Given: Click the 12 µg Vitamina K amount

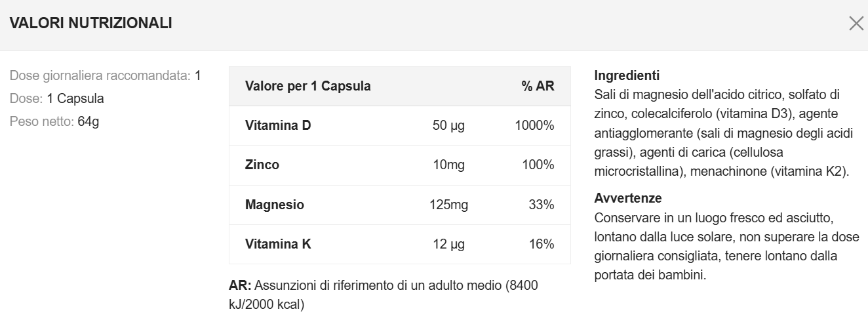Looking at the screenshot, I should [448, 244].
